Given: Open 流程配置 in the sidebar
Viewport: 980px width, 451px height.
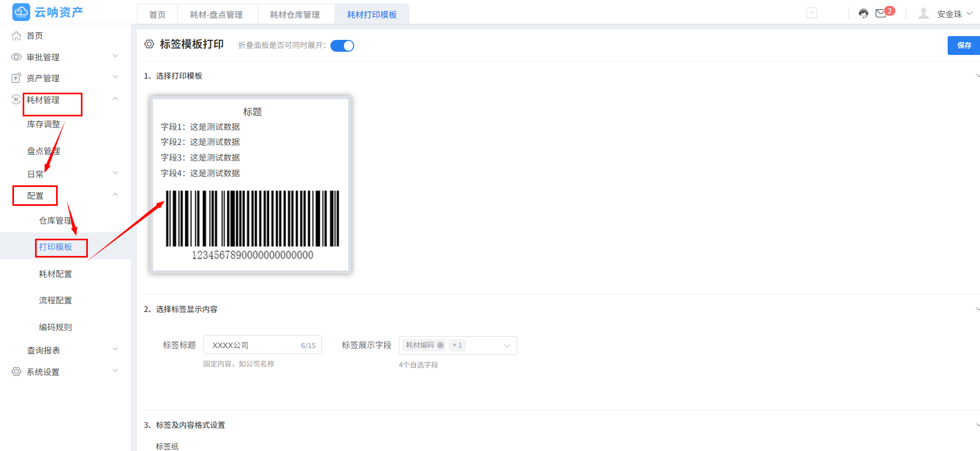Looking at the screenshot, I should pos(56,301).
